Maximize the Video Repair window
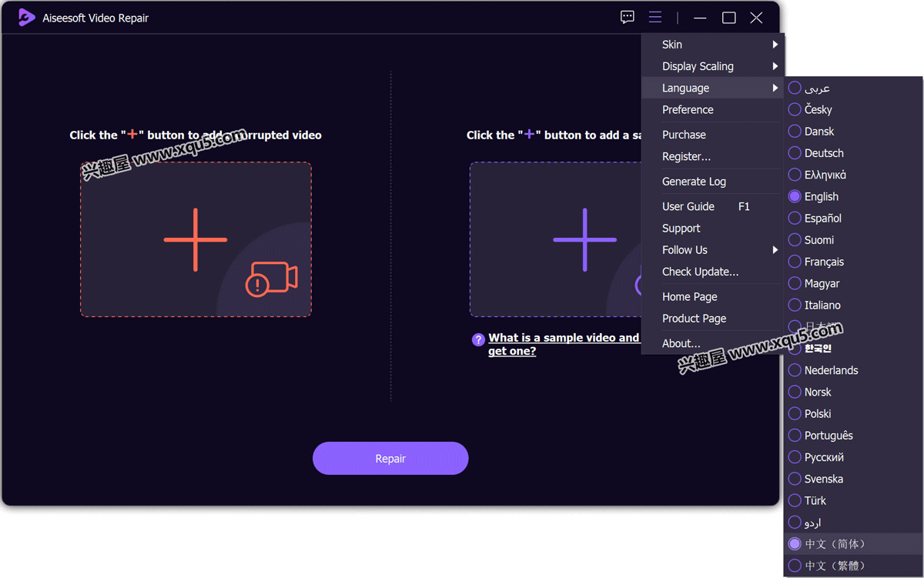The height and width of the screenshot is (578, 924). click(728, 18)
